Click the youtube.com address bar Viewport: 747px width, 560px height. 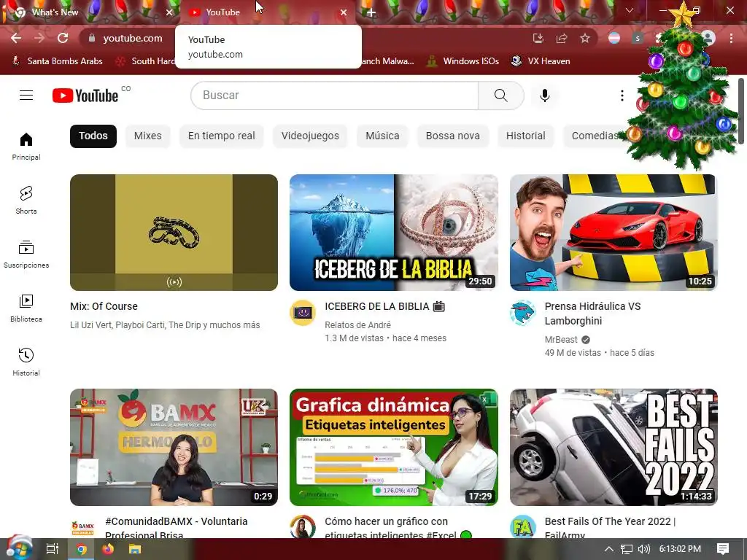click(x=133, y=38)
